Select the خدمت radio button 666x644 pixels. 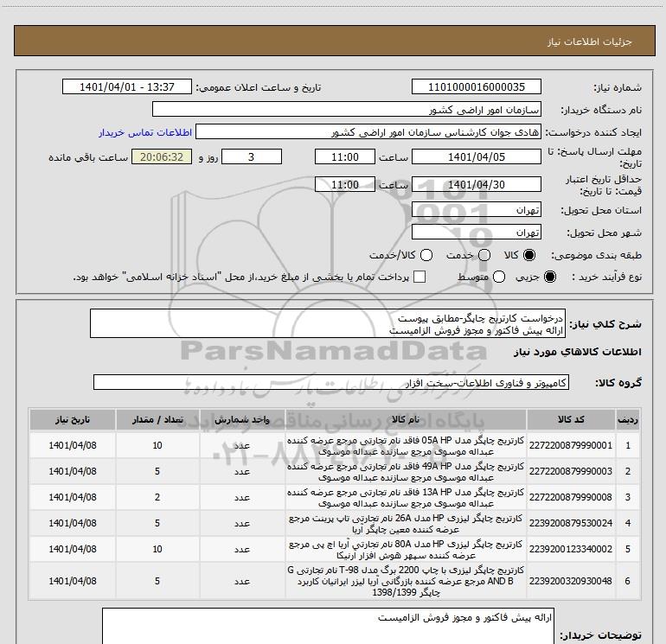click(x=484, y=255)
